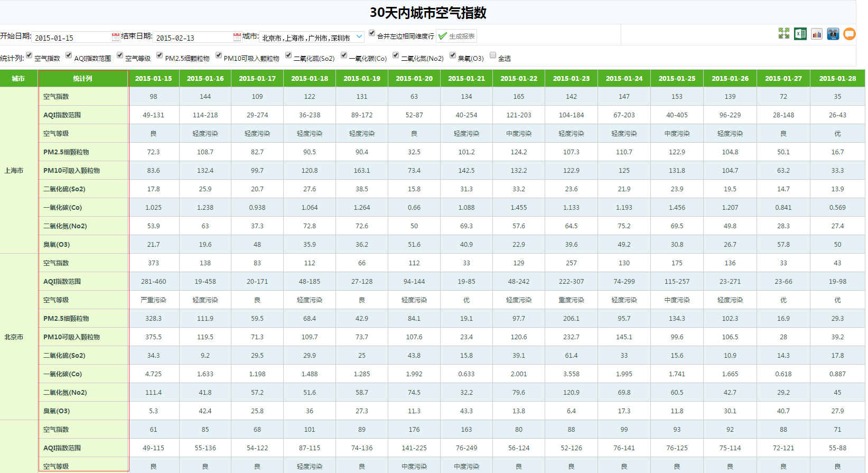Click the 2015-01-20 date column header
The image size is (868, 473).
click(x=414, y=78)
